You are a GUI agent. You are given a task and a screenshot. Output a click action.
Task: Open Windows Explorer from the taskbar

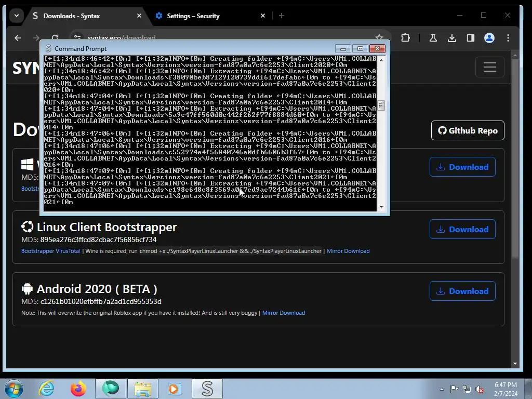pyautogui.click(x=143, y=389)
